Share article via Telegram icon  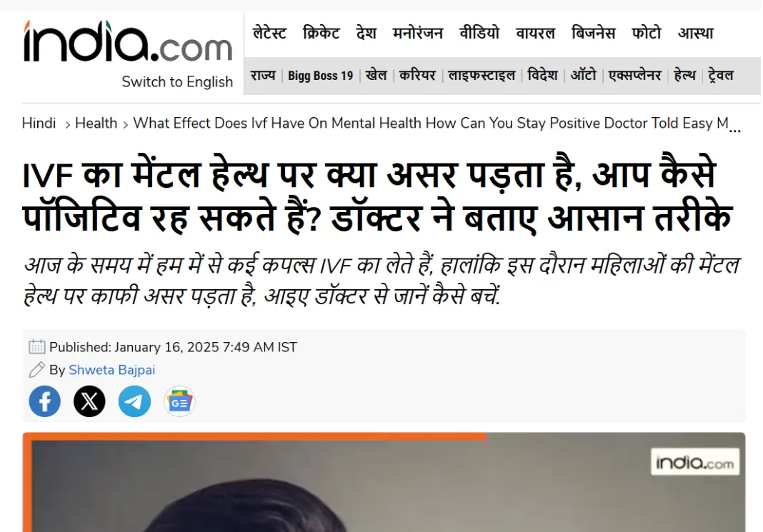[x=134, y=401]
